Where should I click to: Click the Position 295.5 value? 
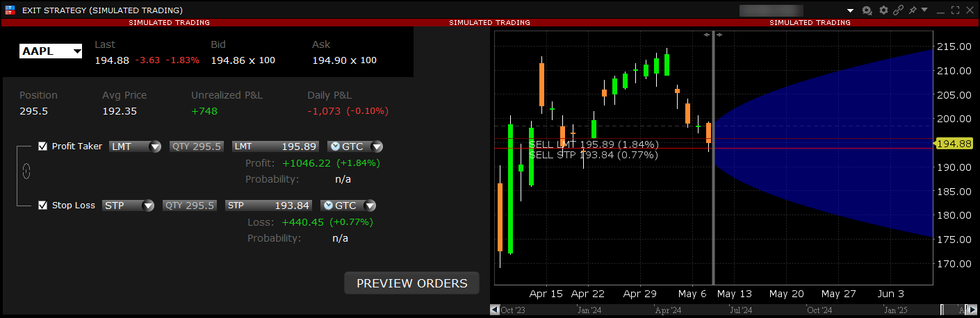pyautogui.click(x=34, y=111)
